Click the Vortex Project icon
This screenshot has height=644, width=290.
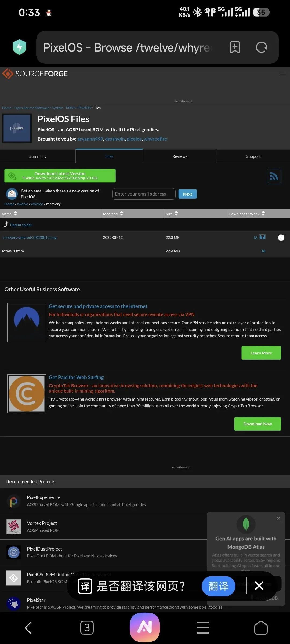(x=13, y=526)
